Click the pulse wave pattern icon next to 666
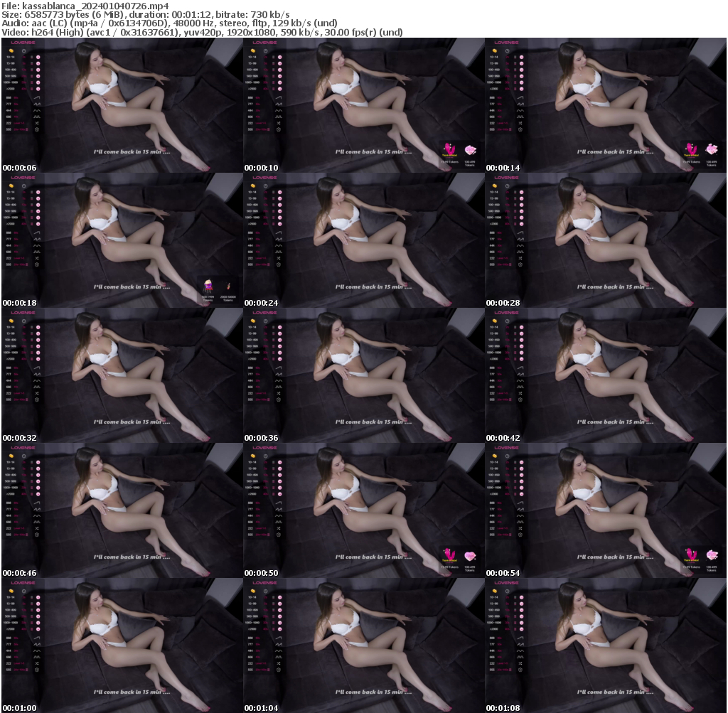This screenshot has height=713, width=728. [x=37, y=117]
